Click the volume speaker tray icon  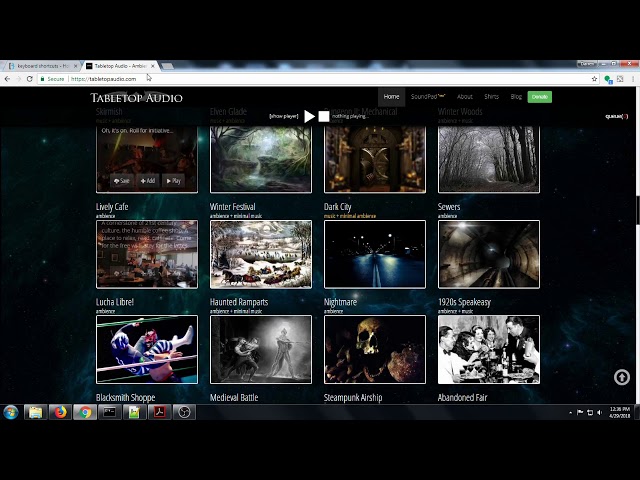[x=600, y=412]
